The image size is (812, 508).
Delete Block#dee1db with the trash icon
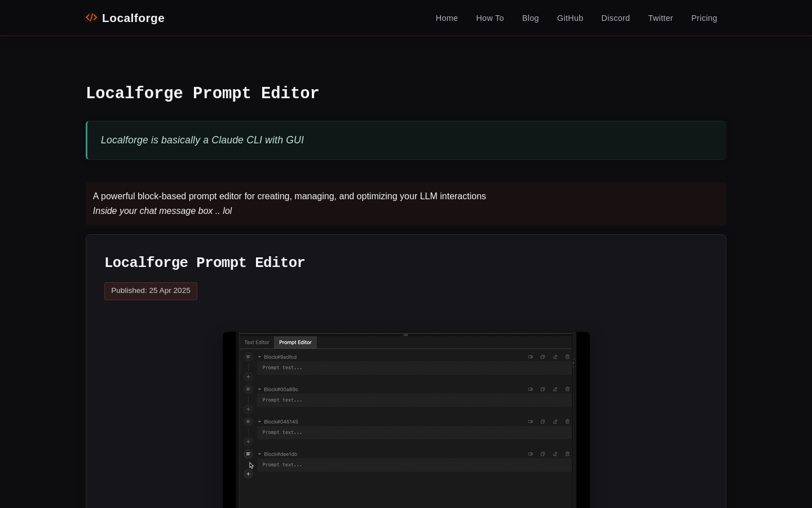click(x=567, y=454)
